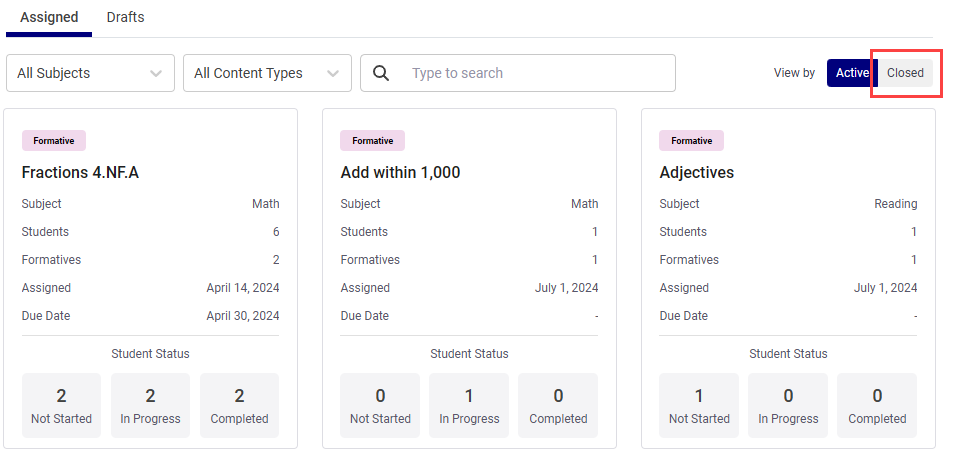964x457 pixels.
Task: Switch to the Drafts tab
Action: click(x=125, y=17)
